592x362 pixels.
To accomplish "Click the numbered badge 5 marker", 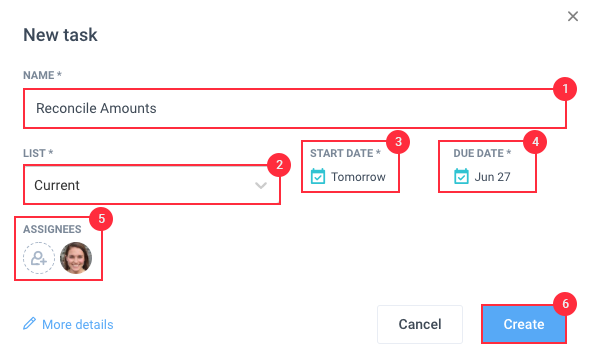I will pos(101,219).
